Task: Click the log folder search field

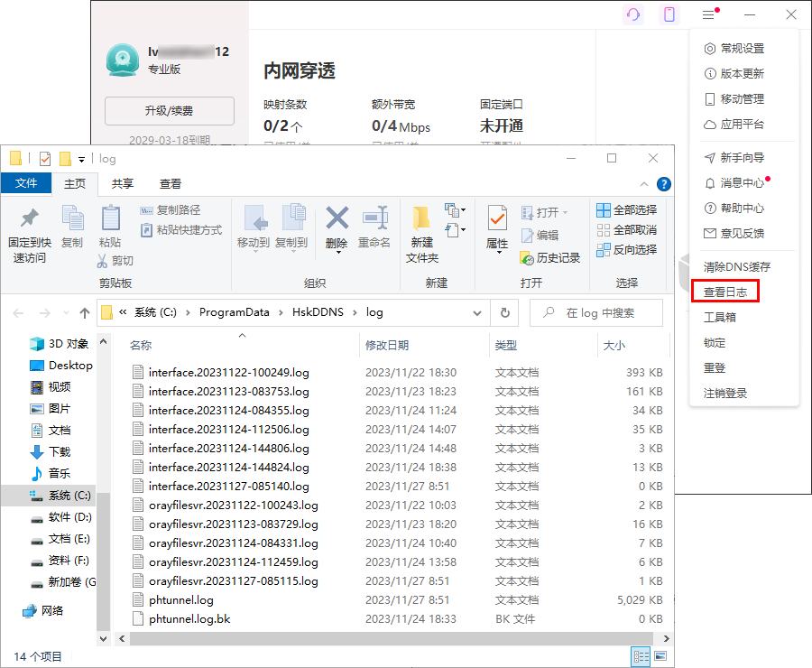Action: (596, 313)
